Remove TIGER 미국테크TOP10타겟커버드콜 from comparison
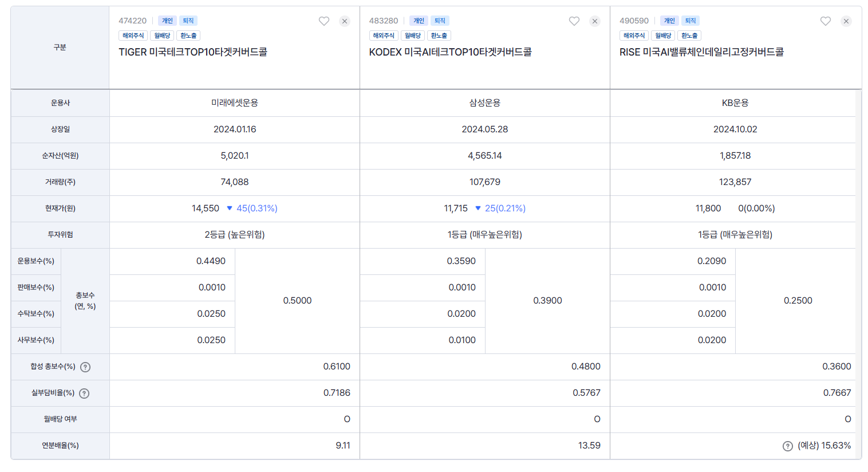This screenshot has height=472, width=868. (x=345, y=21)
